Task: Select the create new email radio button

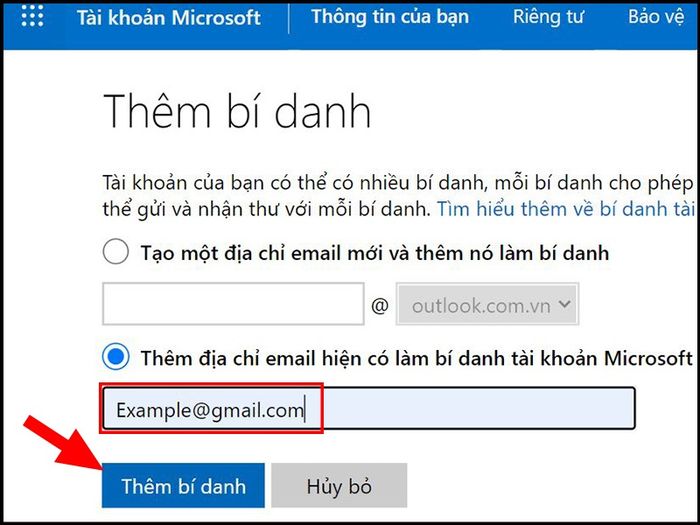Action: coord(116,251)
